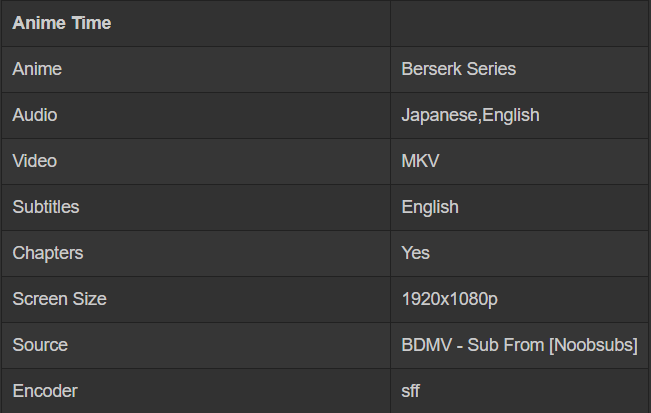651x413 pixels.
Task: Select the Source row label
Action: pyautogui.click(x=40, y=345)
